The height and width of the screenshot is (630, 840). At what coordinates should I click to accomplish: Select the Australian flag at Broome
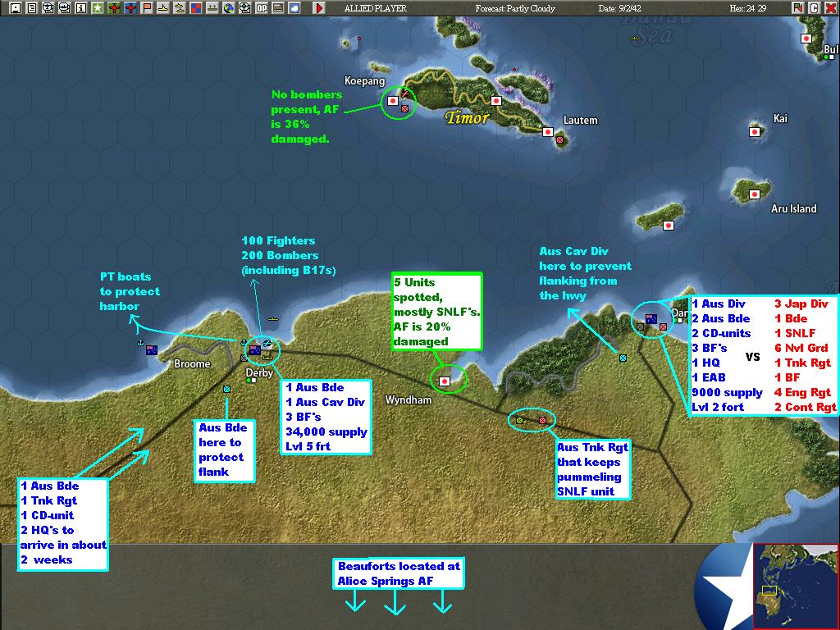(152, 350)
